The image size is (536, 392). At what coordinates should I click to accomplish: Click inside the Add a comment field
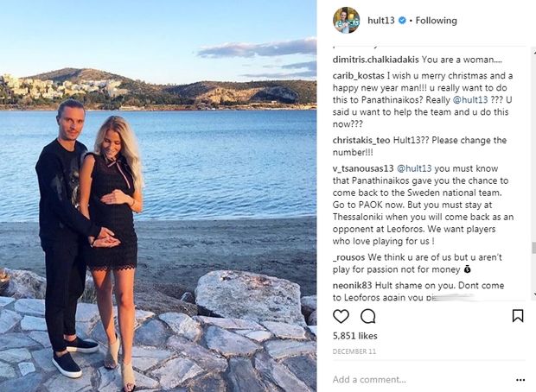[420, 379]
